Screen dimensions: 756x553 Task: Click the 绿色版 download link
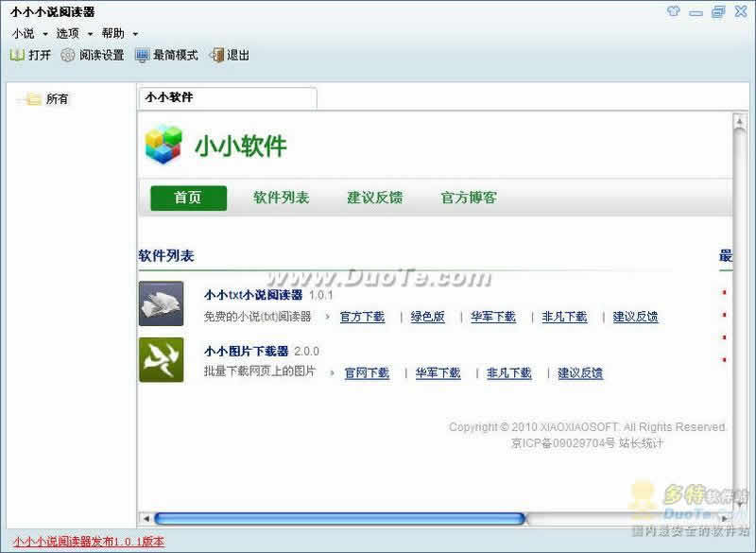point(428,317)
